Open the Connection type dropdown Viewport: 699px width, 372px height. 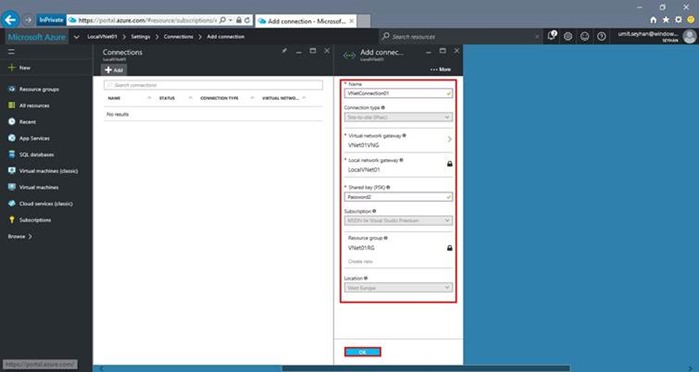[x=398, y=117]
